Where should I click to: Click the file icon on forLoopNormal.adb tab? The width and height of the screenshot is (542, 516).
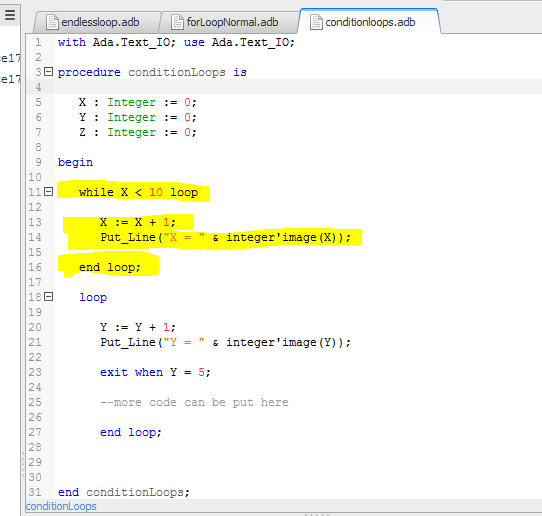pyautogui.click(x=177, y=22)
